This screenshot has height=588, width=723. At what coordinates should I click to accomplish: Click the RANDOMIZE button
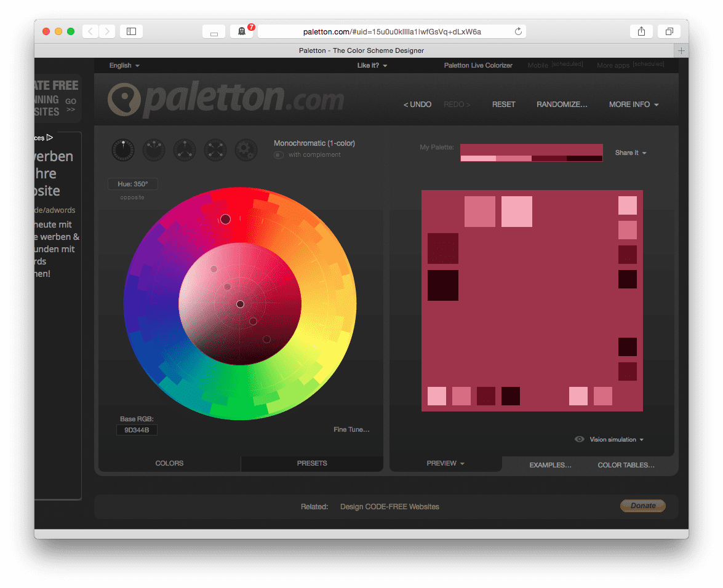[562, 105]
